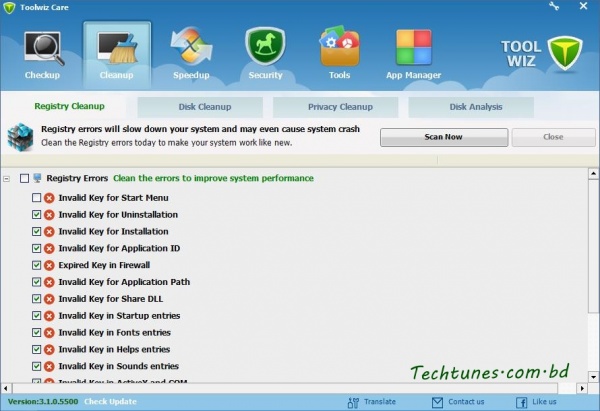Click the Toolwiz Care title bar shield icon
This screenshot has height=411, width=600.
pos(9,7)
